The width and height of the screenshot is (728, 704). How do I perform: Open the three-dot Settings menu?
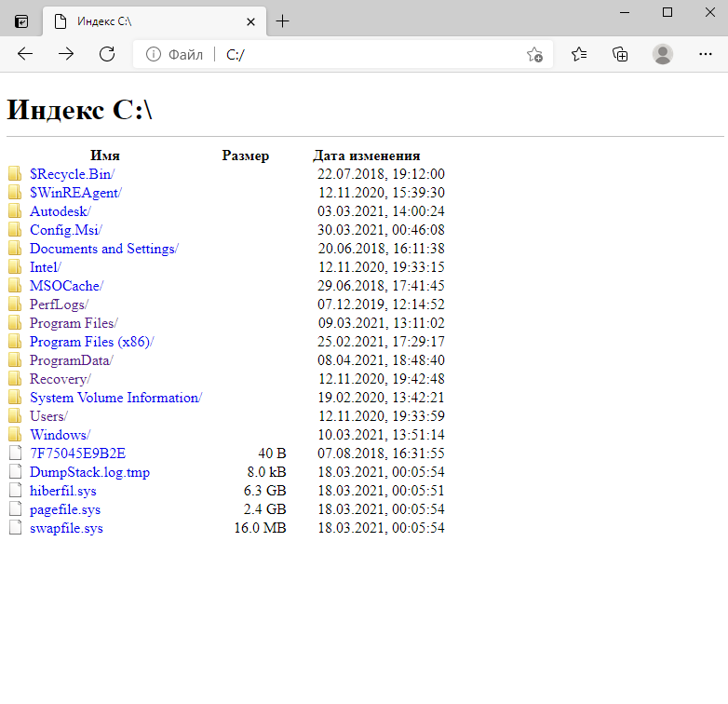click(705, 54)
